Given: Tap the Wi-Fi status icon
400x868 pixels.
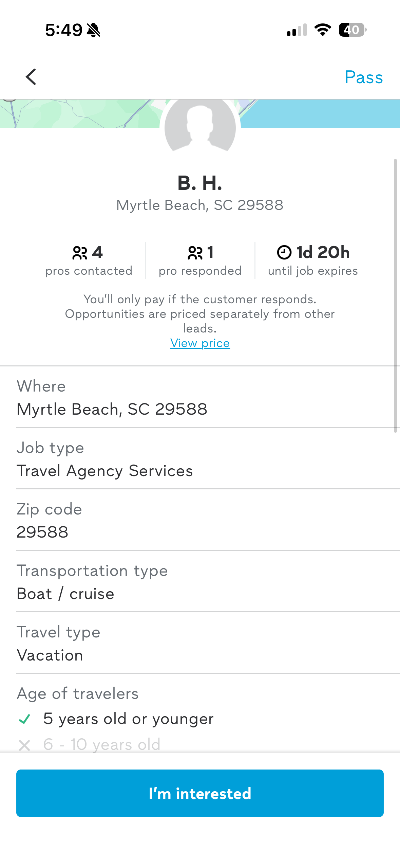Looking at the screenshot, I should (x=323, y=30).
